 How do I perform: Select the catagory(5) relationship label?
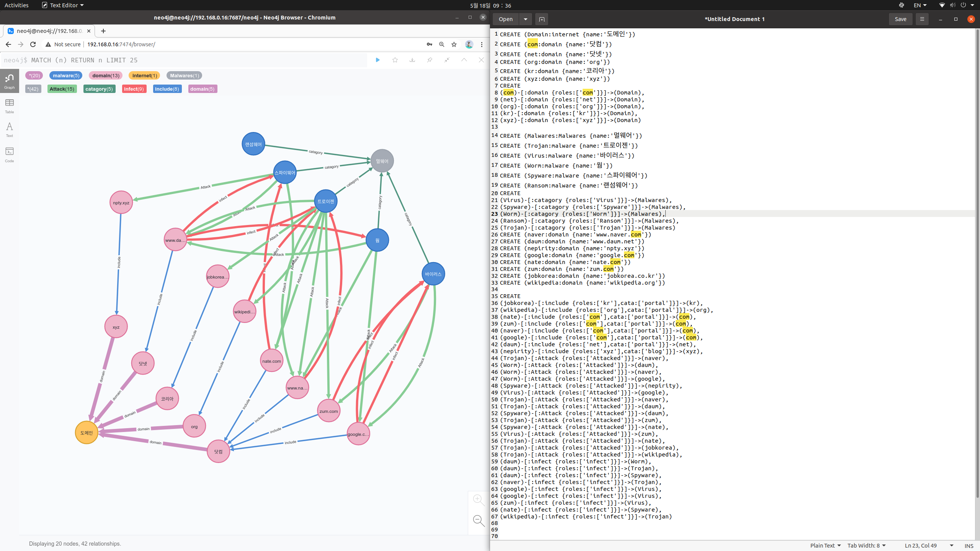pos(99,89)
